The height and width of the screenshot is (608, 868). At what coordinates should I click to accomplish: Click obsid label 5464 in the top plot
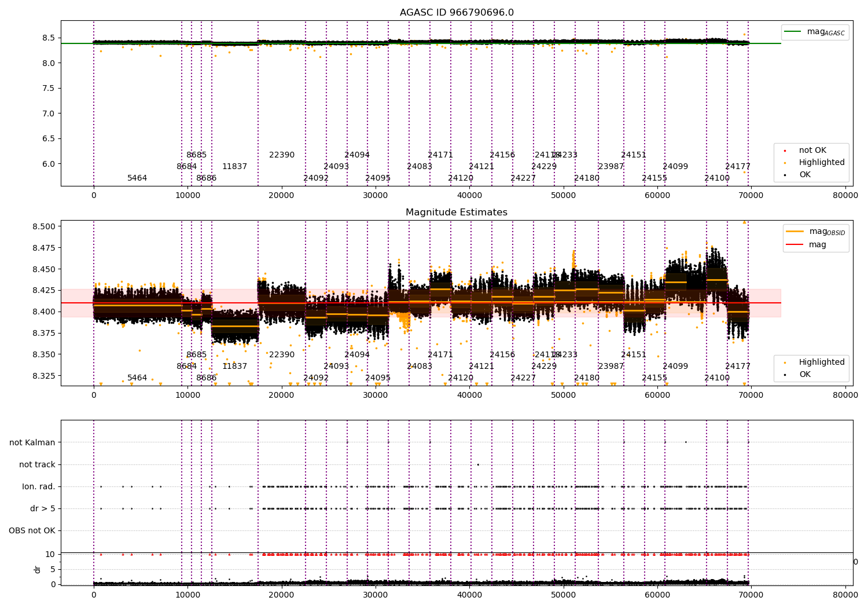[137, 178]
